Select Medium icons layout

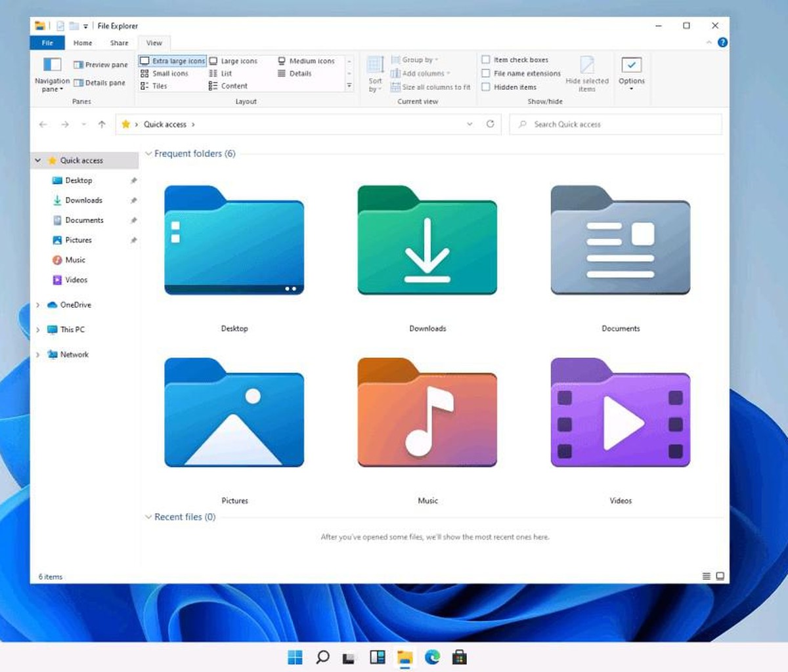(x=306, y=61)
